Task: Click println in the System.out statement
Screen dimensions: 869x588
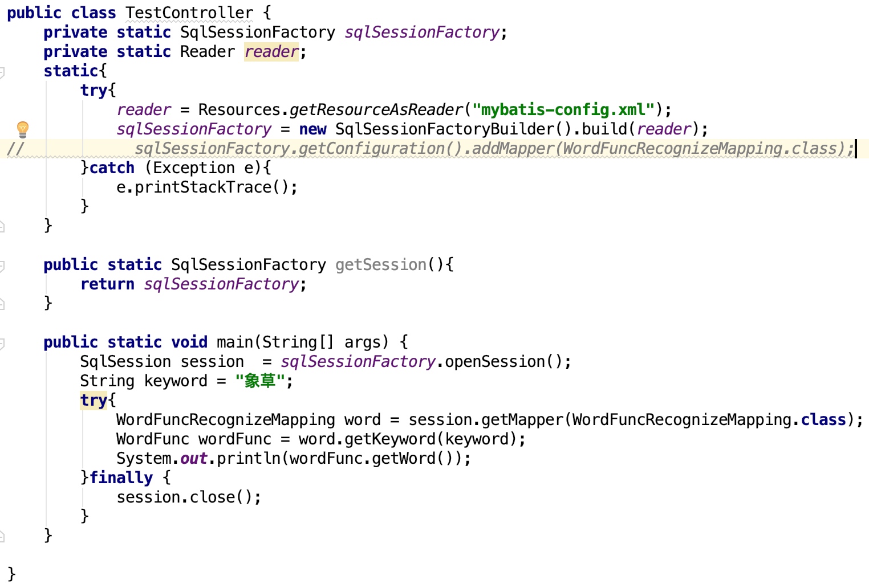Action: pyautogui.click(x=248, y=459)
